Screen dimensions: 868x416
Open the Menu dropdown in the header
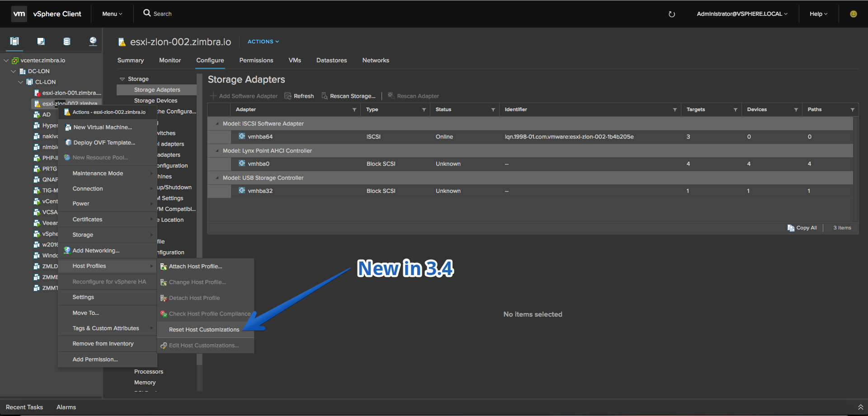(112, 14)
